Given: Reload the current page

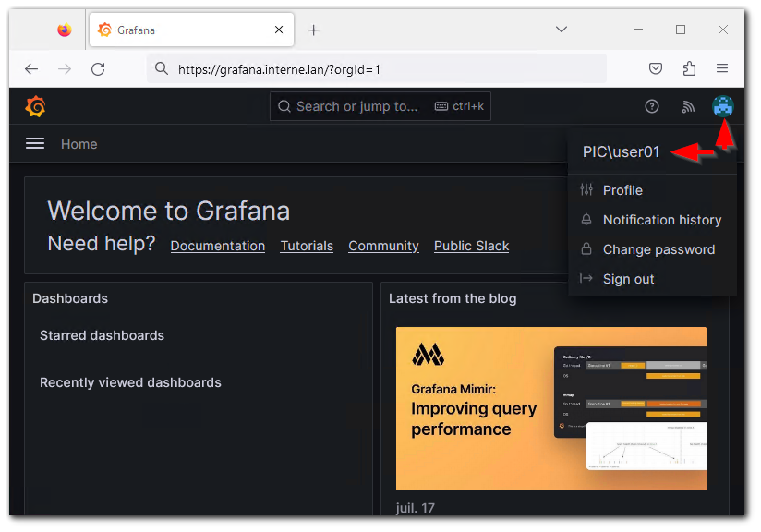Looking at the screenshot, I should 98,69.
